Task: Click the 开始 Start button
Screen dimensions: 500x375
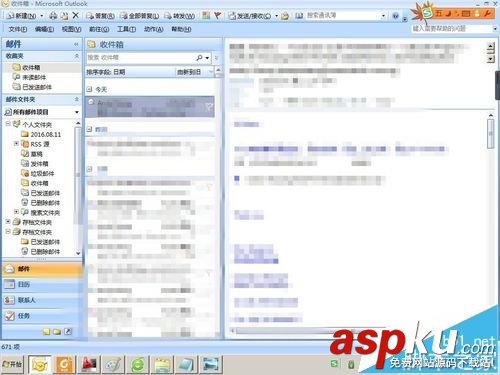Action: pos(12,364)
